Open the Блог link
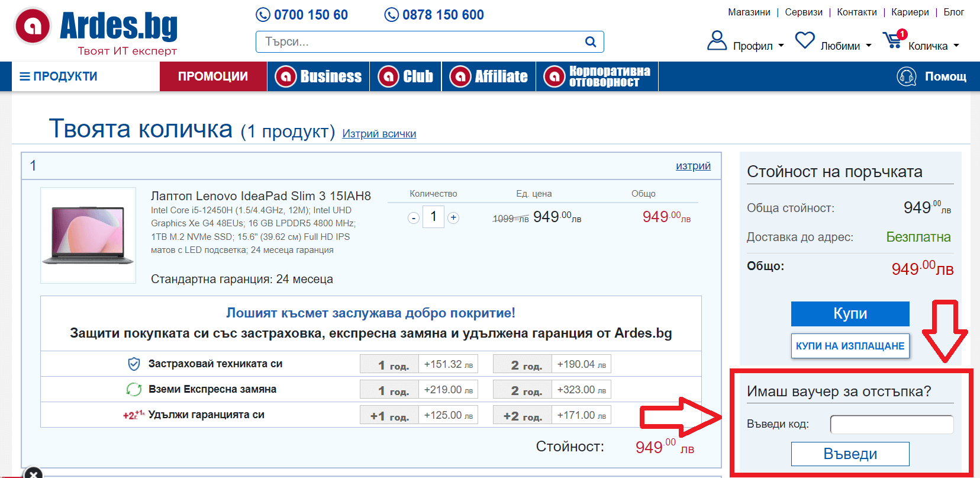The width and height of the screenshot is (980, 478). pos(954,12)
